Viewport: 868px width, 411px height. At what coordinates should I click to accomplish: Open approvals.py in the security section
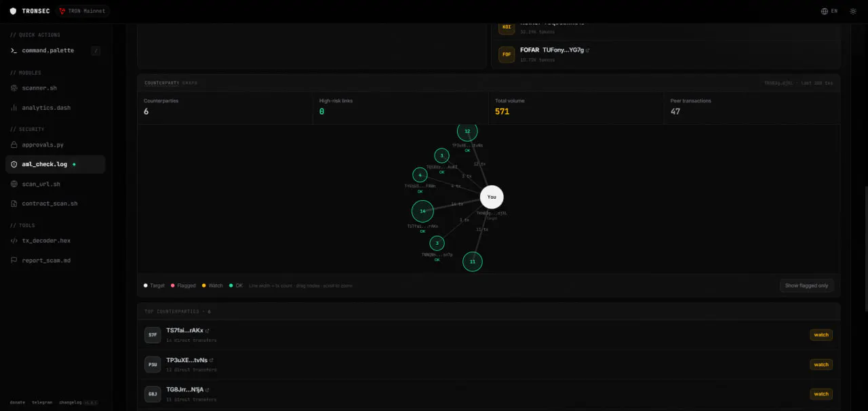point(55,145)
